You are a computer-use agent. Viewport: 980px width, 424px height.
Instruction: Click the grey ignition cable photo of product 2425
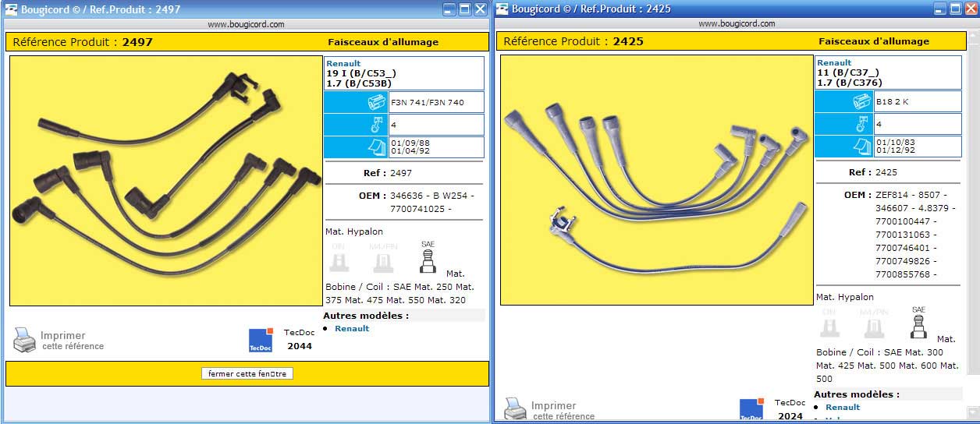click(x=656, y=179)
